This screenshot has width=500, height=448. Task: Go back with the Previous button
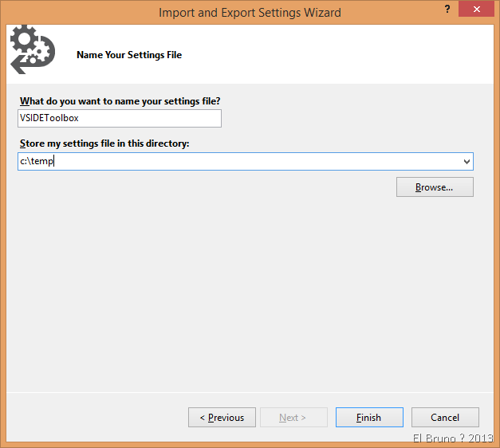point(222,418)
